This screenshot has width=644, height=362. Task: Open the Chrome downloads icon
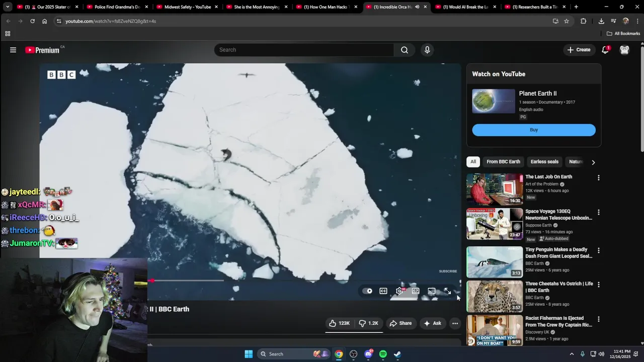point(601,21)
